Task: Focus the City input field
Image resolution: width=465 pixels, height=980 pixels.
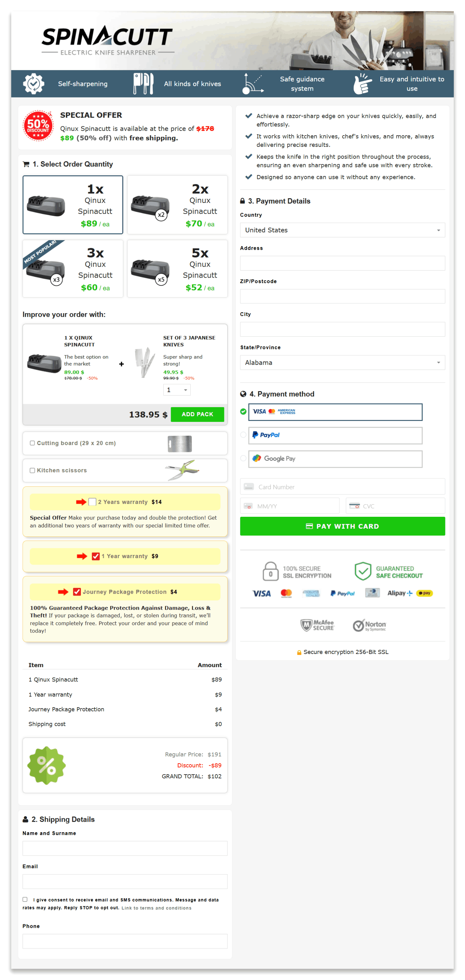Action: 342,330
